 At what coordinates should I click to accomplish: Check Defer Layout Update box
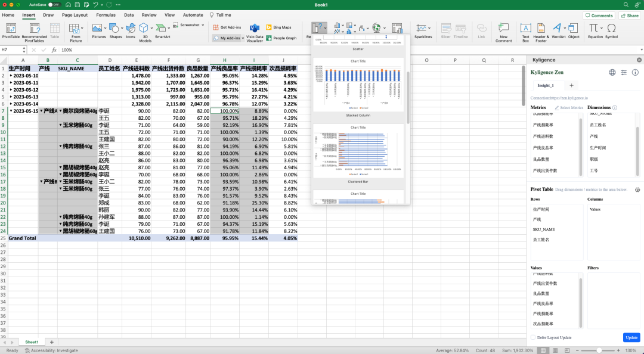pyautogui.click(x=533, y=337)
